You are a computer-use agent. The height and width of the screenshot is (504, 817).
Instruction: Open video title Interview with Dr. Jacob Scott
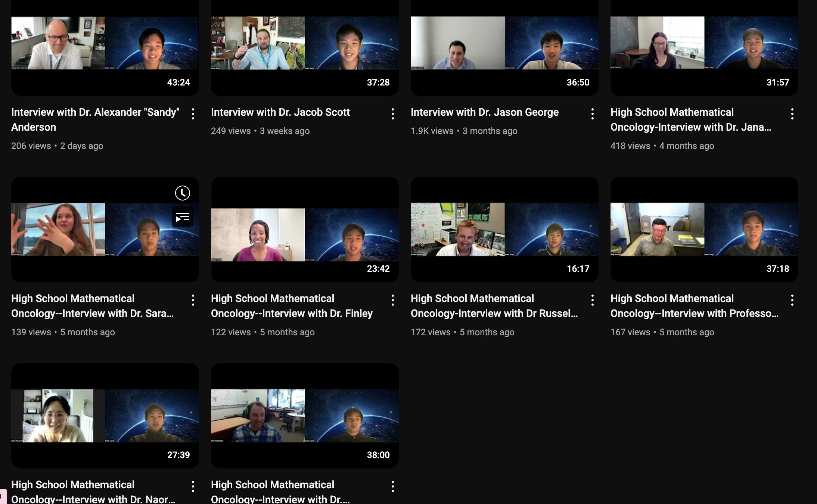click(280, 112)
